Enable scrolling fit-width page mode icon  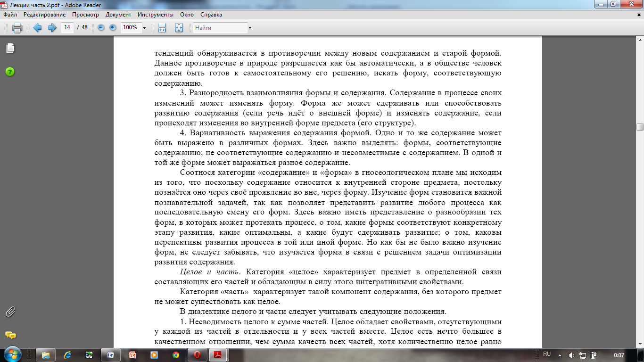pos(162,28)
